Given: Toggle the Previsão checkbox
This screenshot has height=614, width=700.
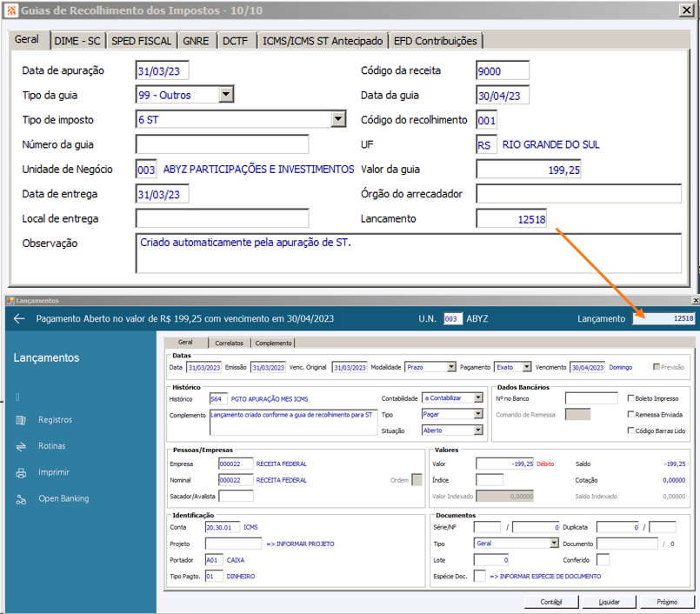Looking at the screenshot, I should click(x=657, y=367).
